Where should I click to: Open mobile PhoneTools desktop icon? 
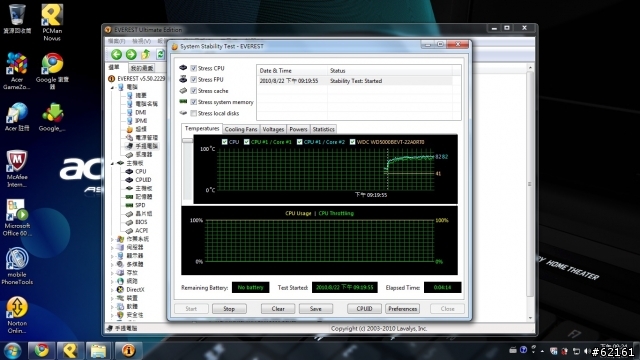[17, 266]
